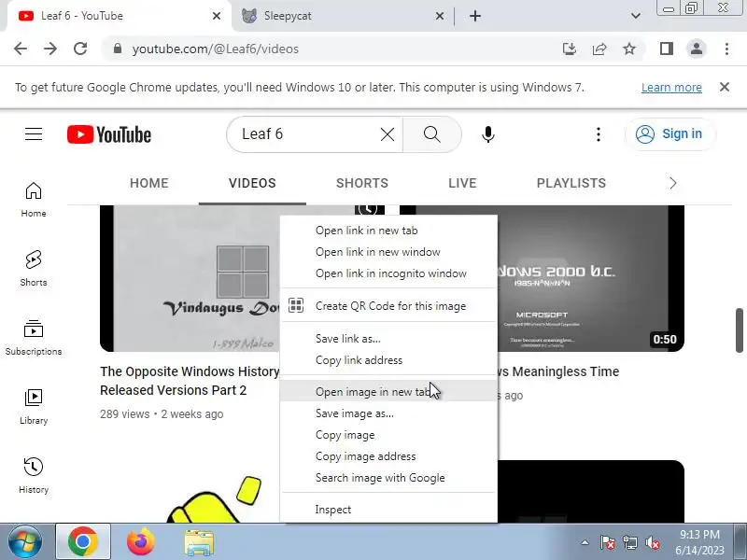747x560 pixels.
Task: Click the address bar URL
Action: tap(216, 49)
